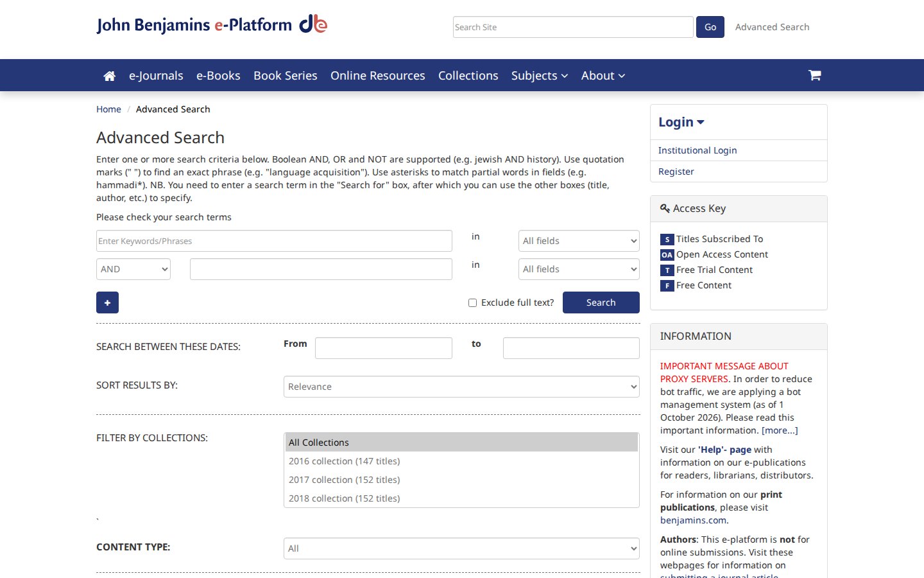Focus the 'to' date field
This screenshot has width=924, height=578.
pyautogui.click(x=571, y=348)
